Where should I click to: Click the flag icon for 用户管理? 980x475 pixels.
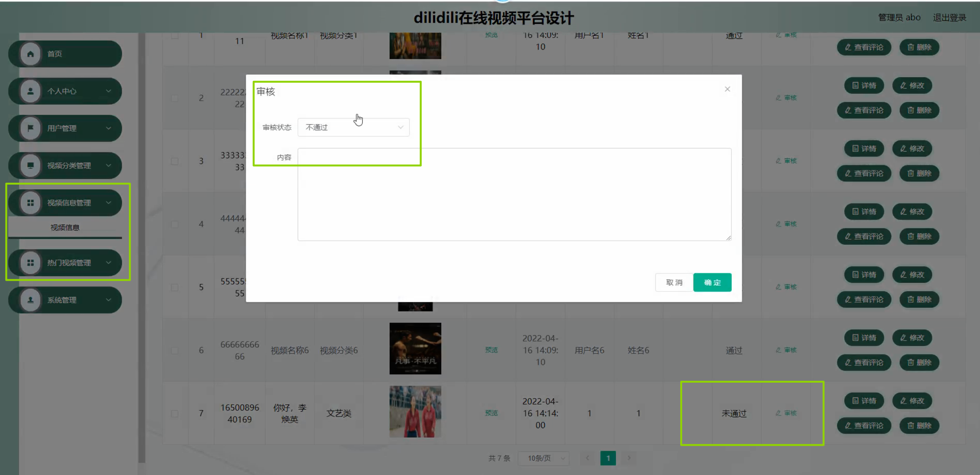coord(30,128)
